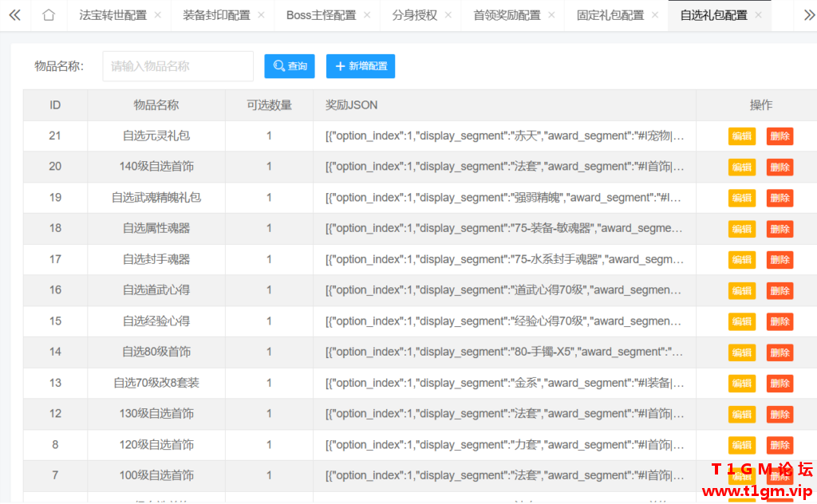Select the Boss主怪配置 tab
Image resolution: width=817 pixels, height=504 pixels.
pos(321,16)
